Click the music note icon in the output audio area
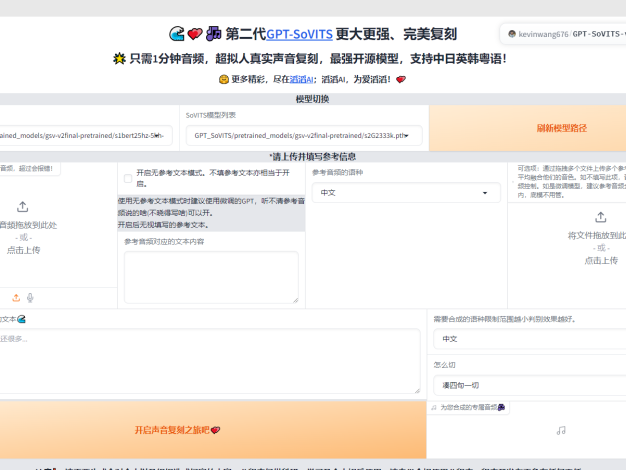The image size is (626, 470). (x=561, y=430)
